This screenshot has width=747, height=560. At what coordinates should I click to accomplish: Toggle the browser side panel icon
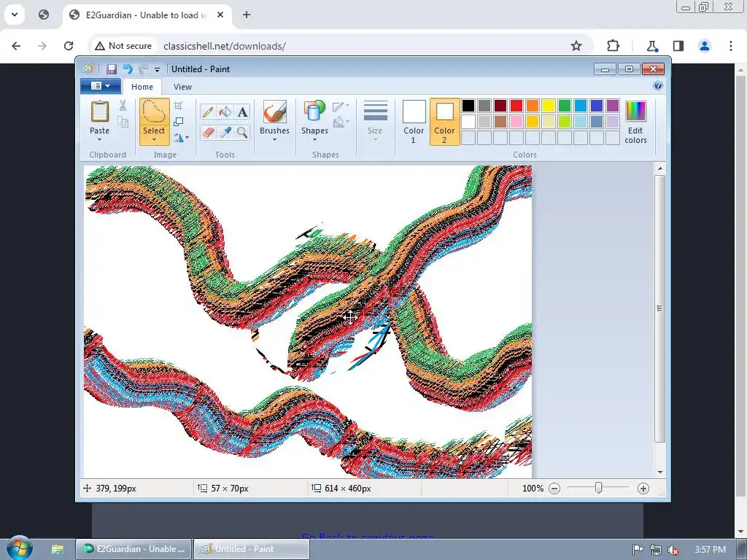[678, 46]
